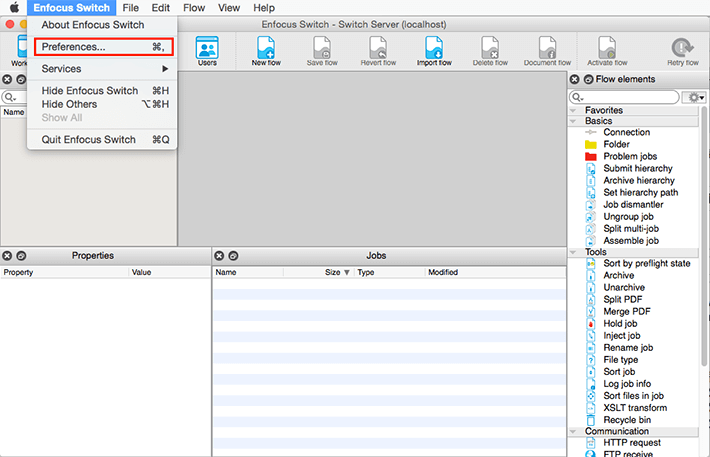Click the Modified column header in Jobs
Viewport: 710px width, 457px height.
pyautogui.click(x=443, y=272)
